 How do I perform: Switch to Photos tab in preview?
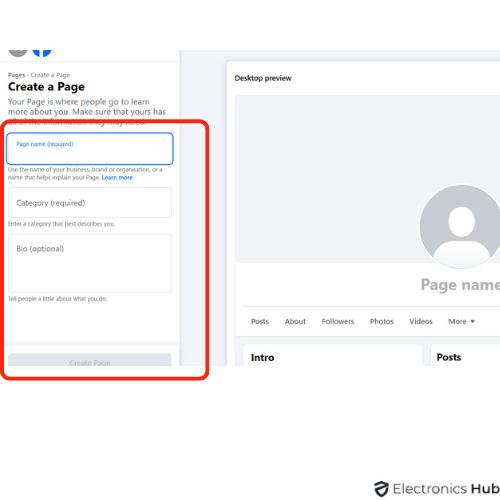382,321
